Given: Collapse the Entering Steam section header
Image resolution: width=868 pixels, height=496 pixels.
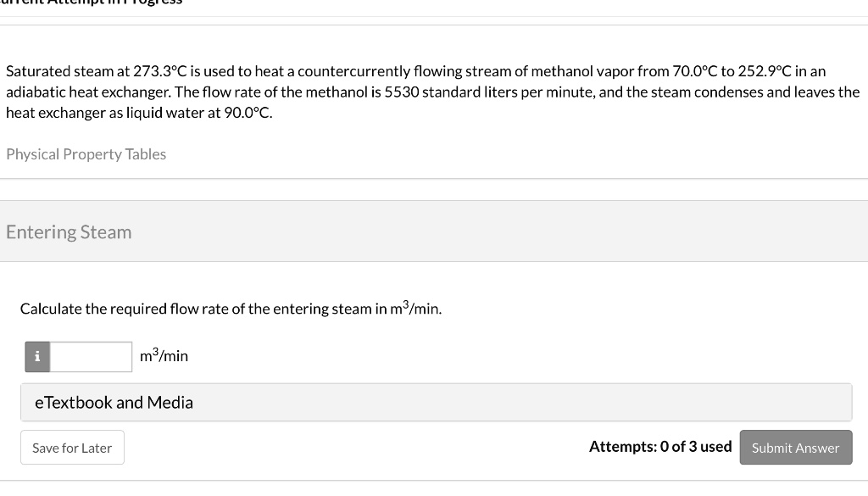Looking at the screenshot, I should tap(68, 231).
